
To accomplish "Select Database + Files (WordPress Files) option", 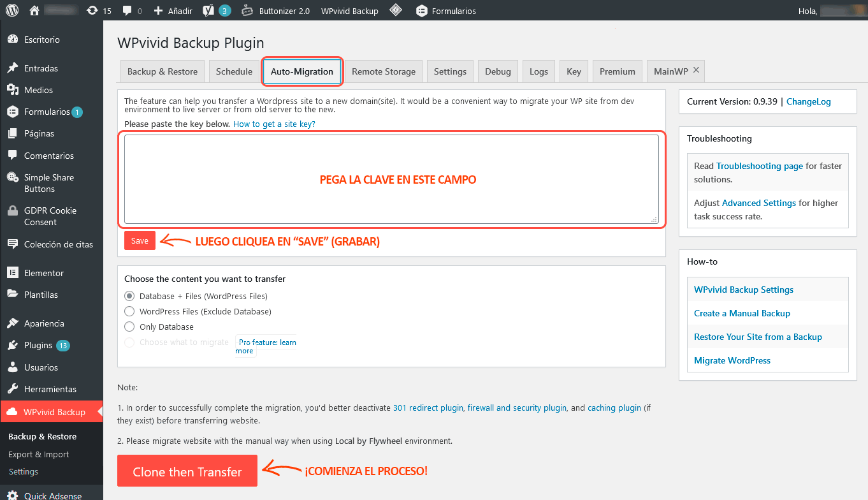I will pos(129,296).
